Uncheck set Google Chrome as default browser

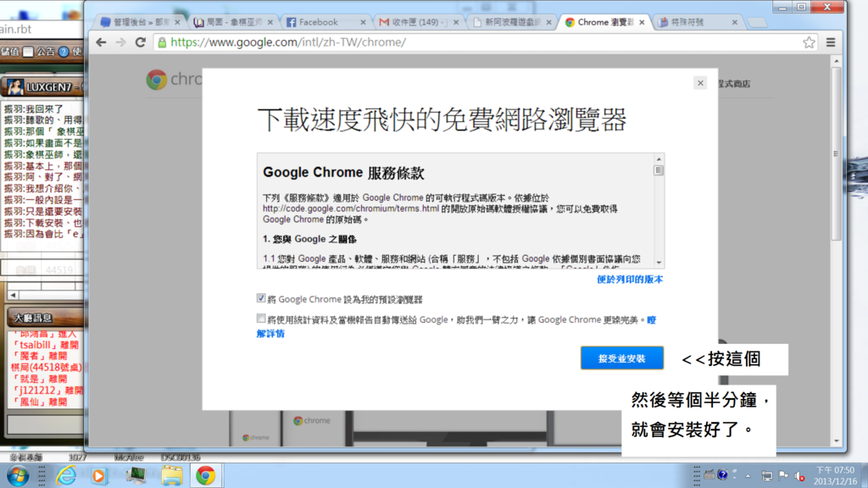point(261,298)
